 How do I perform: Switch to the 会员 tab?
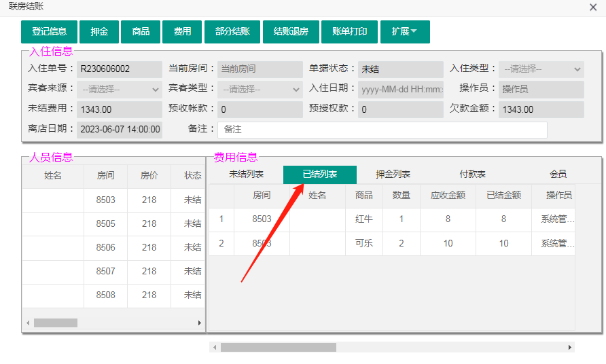tap(558, 175)
